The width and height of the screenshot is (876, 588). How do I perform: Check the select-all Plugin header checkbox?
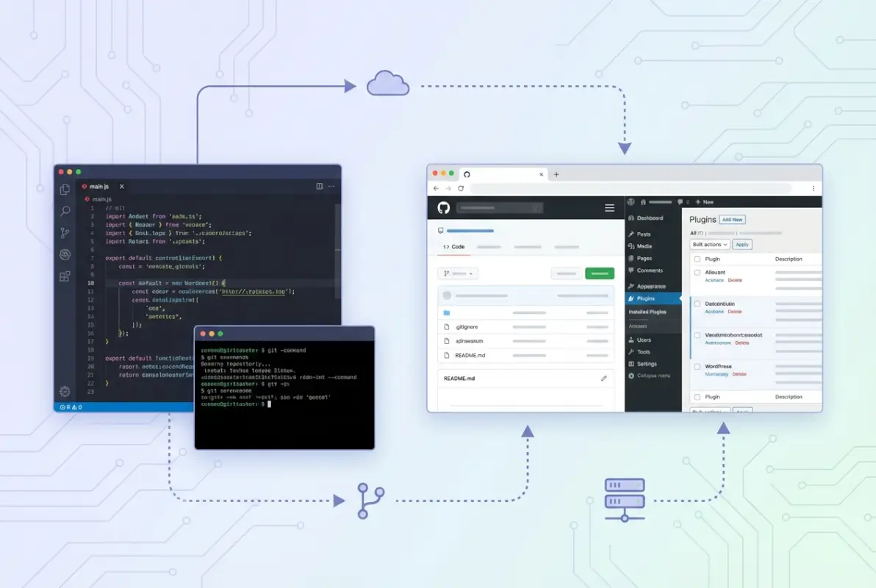697,259
